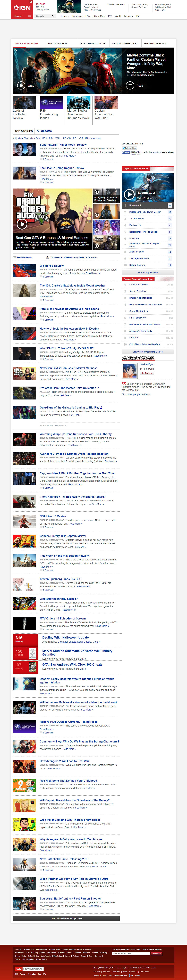Click the Read icon on the Marvel feature
Image resolution: width=187 pixels, height=980 pixels.
[130, 86]
